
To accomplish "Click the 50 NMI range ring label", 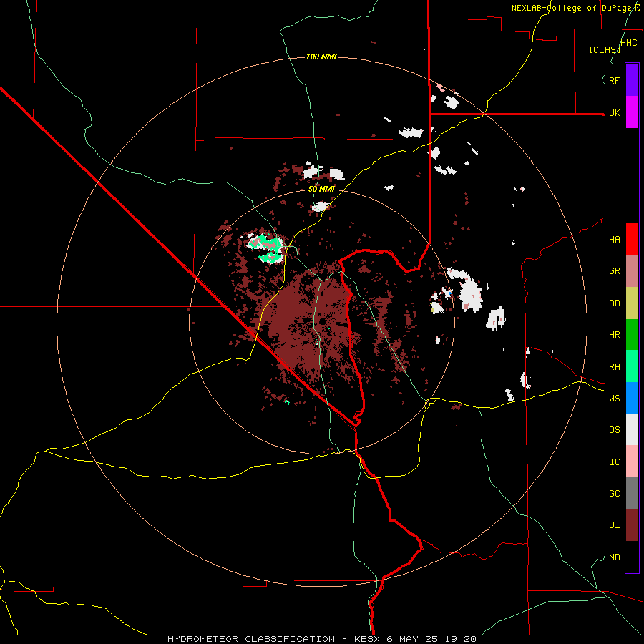I will (321, 189).
